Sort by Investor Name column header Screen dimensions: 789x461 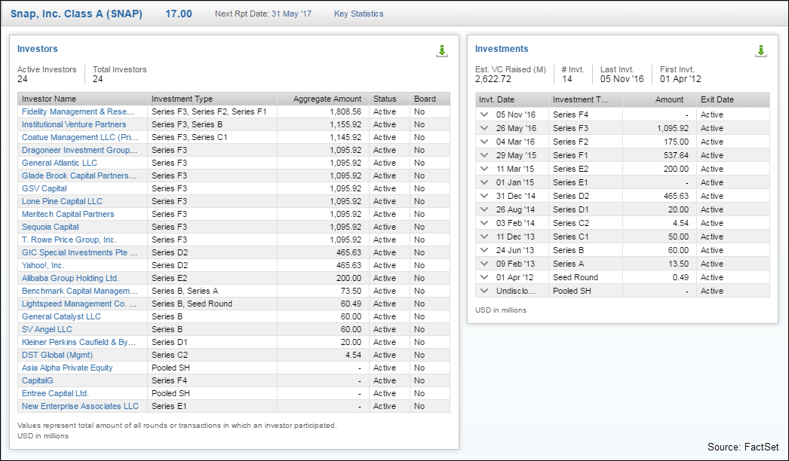(83, 99)
